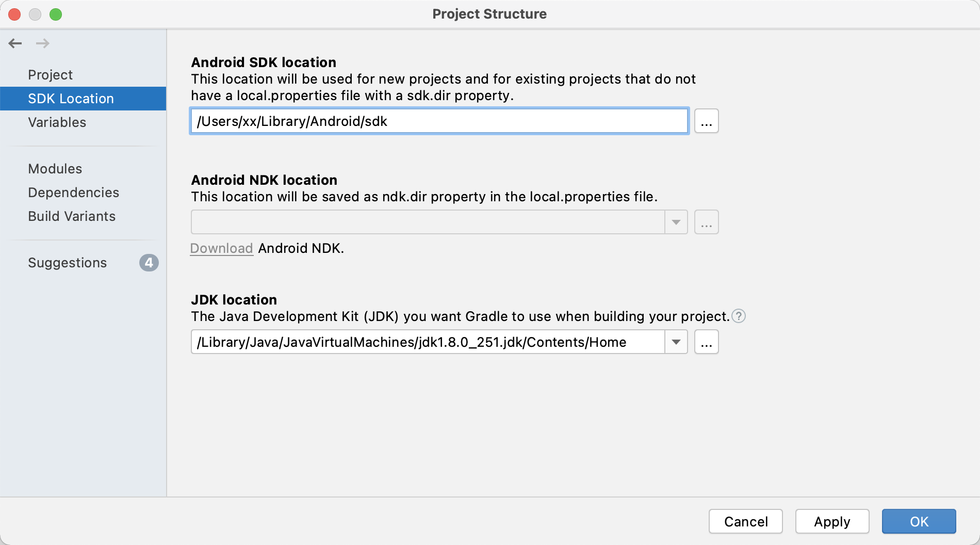
Task: Click the JDK location path field
Action: pos(428,342)
